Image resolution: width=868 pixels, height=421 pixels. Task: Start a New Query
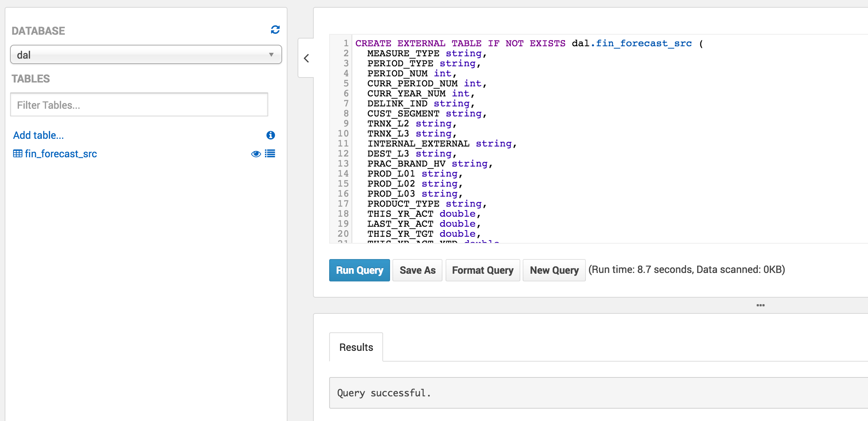tap(554, 270)
